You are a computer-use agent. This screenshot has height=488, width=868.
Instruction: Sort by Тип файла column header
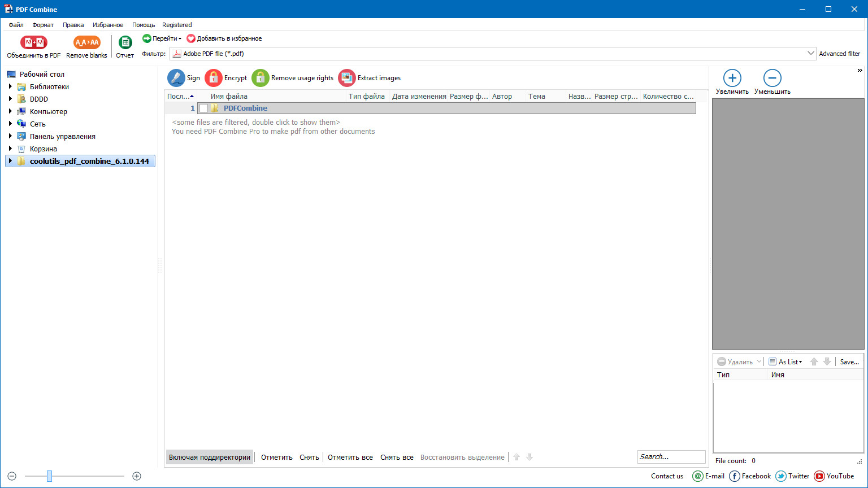click(x=367, y=96)
